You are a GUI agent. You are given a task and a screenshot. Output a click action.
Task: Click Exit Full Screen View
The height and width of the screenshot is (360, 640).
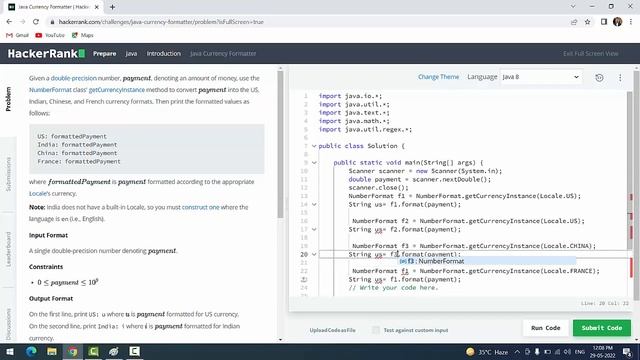pyautogui.click(x=591, y=53)
